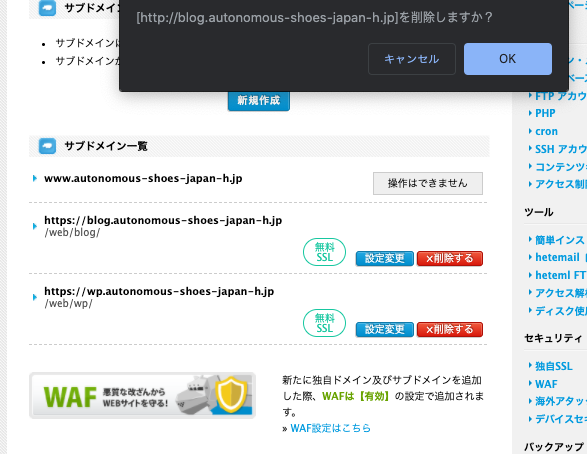Open 設定変更 for wp subdomain
The width and height of the screenshot is (587, 454).
pos(384,329)
